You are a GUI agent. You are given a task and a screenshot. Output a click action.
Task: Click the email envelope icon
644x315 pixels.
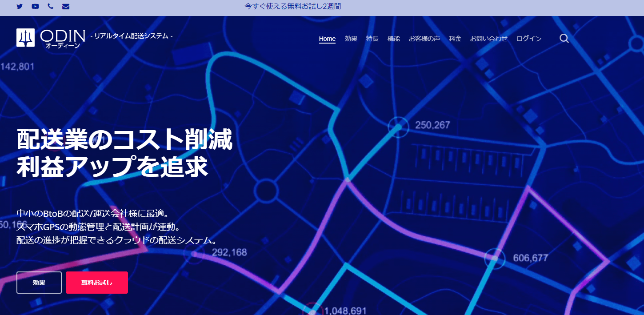point(66,7)
